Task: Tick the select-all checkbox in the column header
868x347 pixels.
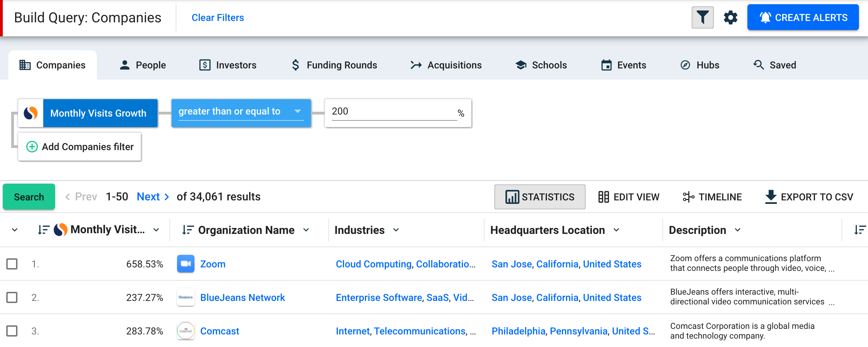Action: [x=14, y=230]
